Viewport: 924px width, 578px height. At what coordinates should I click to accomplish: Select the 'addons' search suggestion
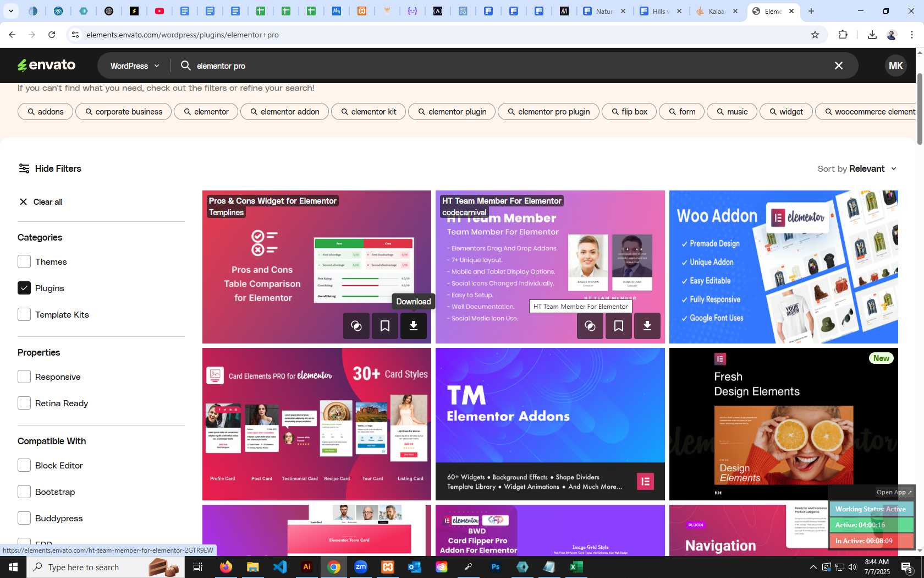tap(45, 112)
